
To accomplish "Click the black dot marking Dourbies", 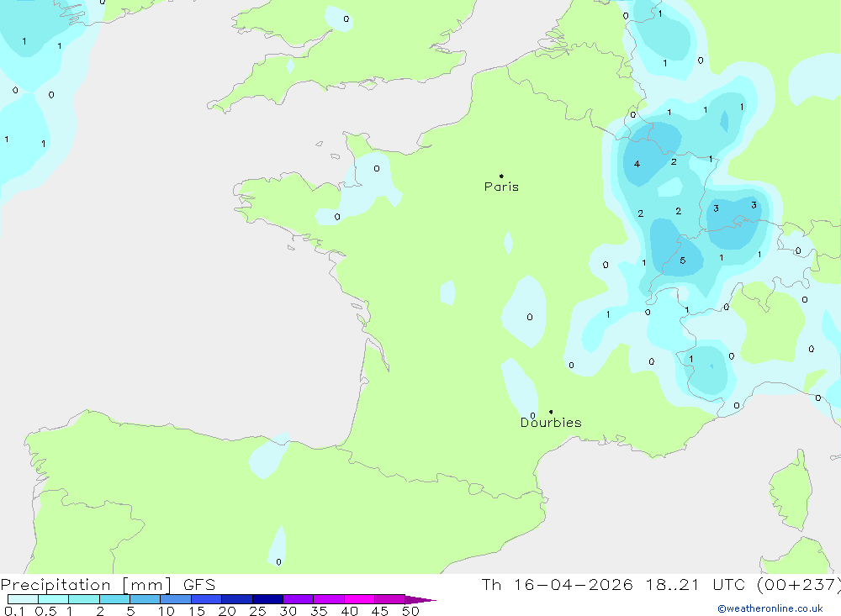I will coord(551,412).
